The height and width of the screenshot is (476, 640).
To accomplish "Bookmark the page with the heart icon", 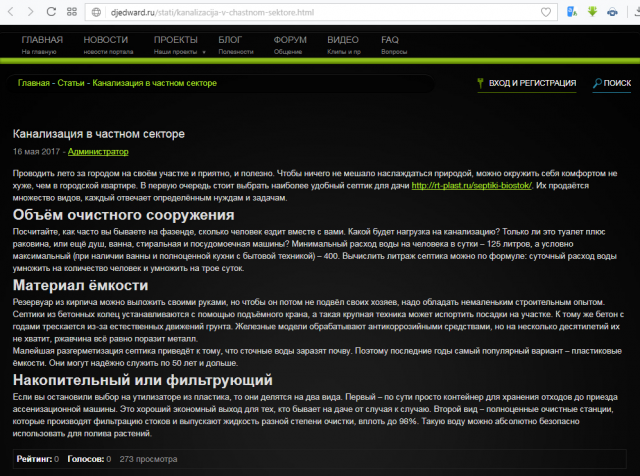I will click(x=546, y=12).
